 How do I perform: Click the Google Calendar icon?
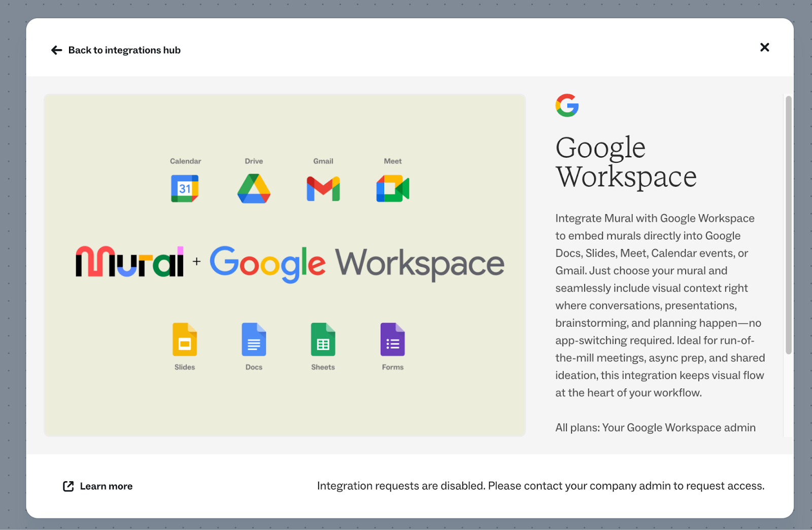click(x=185, y=189)
